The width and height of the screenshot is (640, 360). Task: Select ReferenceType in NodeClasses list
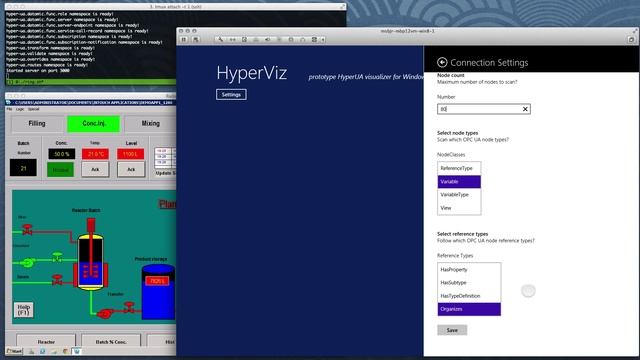[459, 168]
